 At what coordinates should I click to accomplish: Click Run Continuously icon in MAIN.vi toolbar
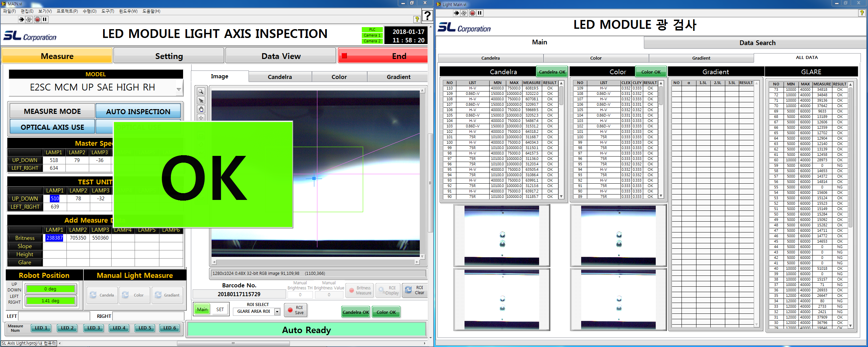pyautogui.click(x=29, y=19)
